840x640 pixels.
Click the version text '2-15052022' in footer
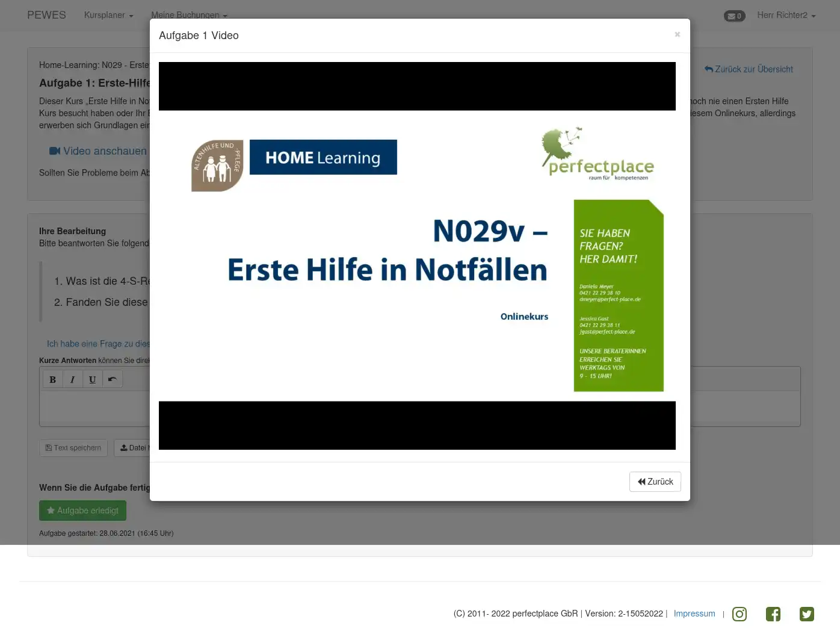tap(640, 614)
